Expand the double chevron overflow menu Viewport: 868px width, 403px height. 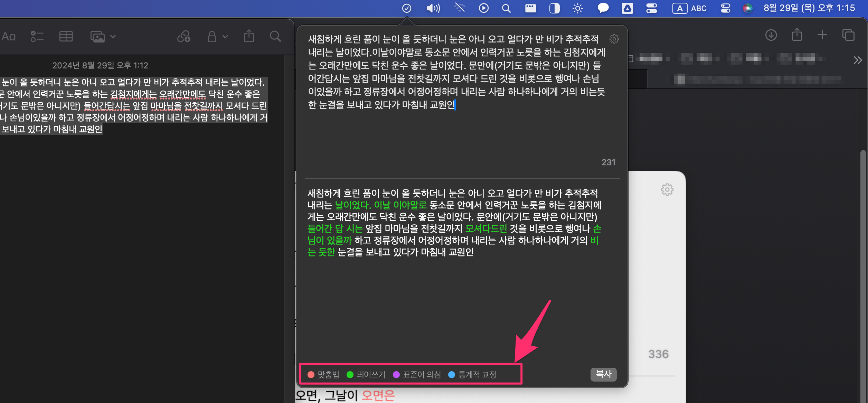[x=857, y=60]
